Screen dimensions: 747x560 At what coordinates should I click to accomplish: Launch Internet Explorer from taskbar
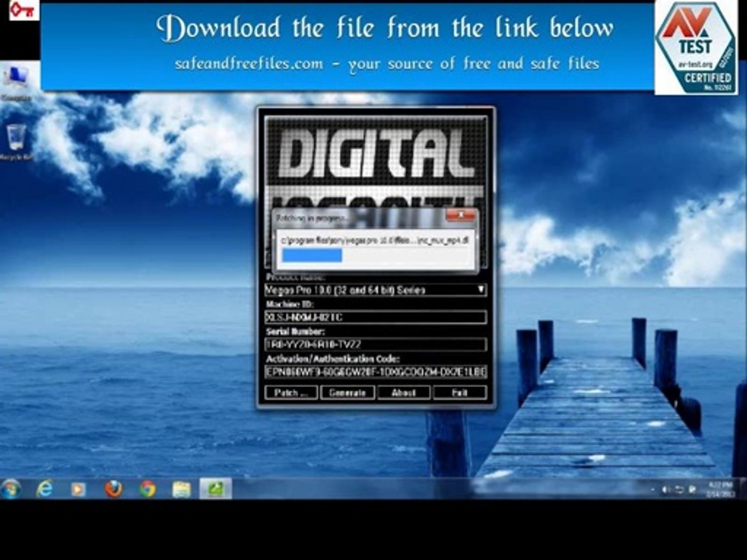tap(45, 488)
